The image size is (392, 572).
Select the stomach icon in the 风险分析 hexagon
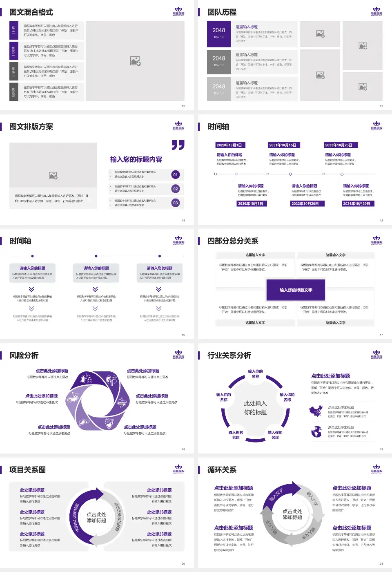pos(73,398)
